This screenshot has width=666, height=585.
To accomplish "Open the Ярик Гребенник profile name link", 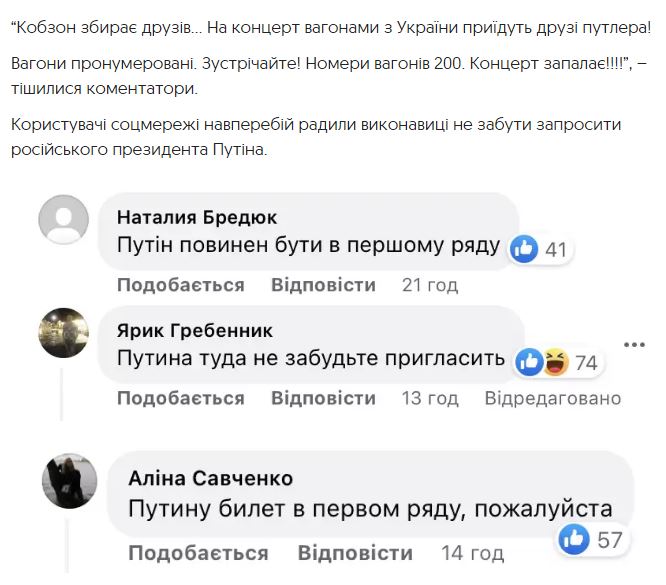I will coord(194,330).
